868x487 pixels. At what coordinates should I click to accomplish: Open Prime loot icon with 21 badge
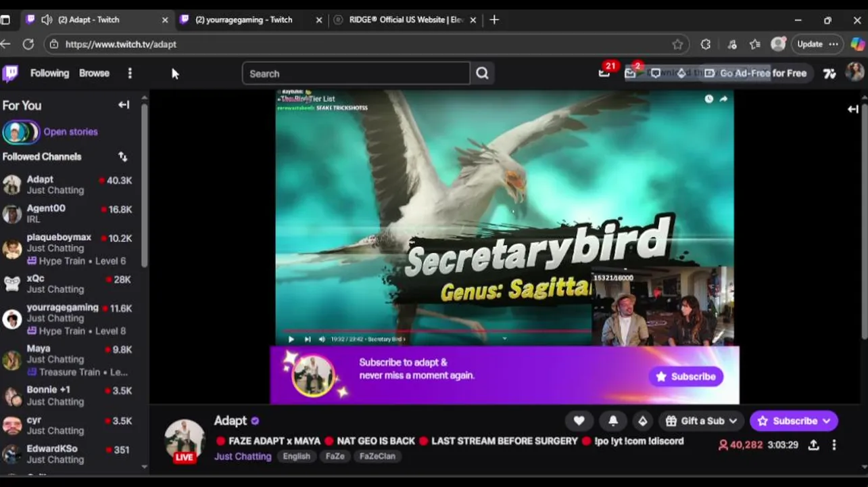pos(604,73)
